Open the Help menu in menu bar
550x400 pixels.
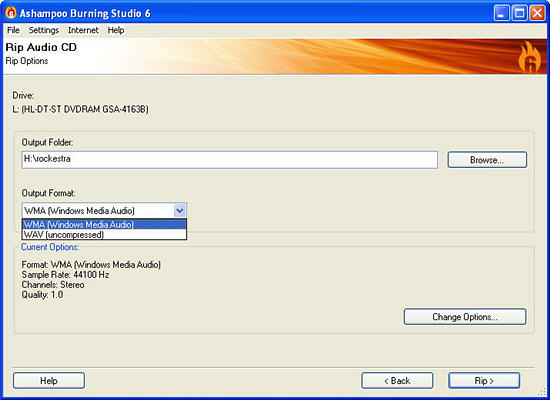[116, 30]
